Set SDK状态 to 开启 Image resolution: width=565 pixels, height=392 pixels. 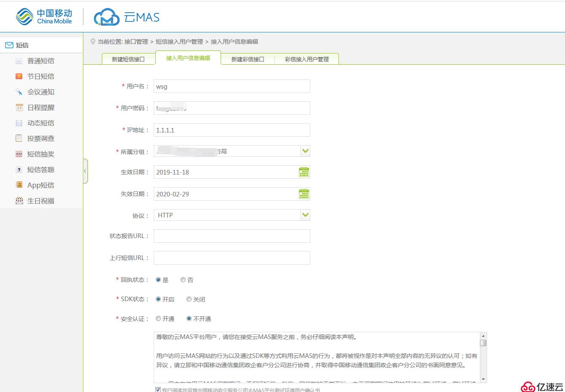point(158,299)
